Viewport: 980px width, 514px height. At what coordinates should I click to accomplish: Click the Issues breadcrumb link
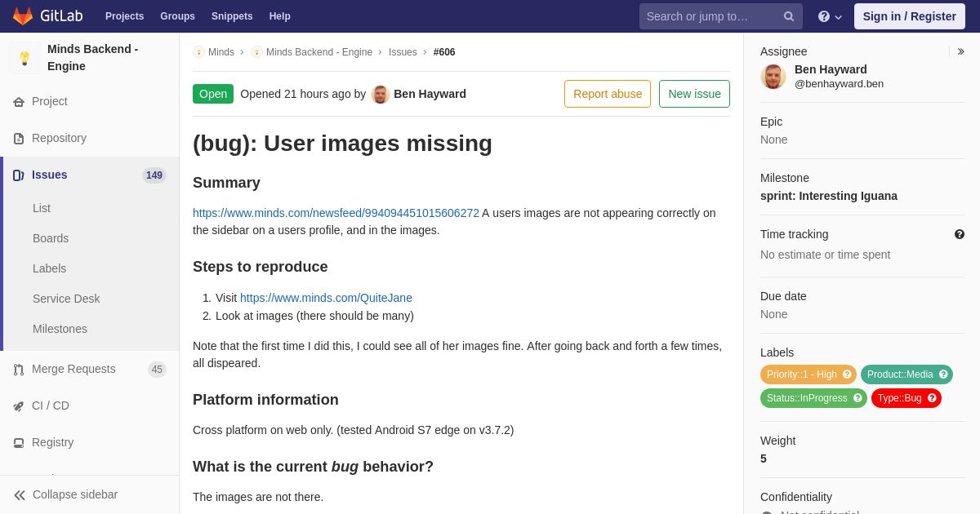[x=403, y=52]
